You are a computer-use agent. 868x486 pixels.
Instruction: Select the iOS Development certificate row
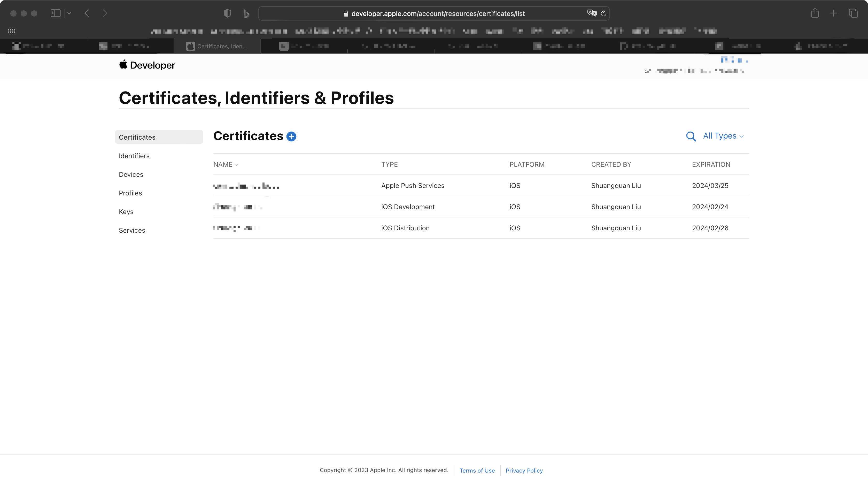coord(481,207)
